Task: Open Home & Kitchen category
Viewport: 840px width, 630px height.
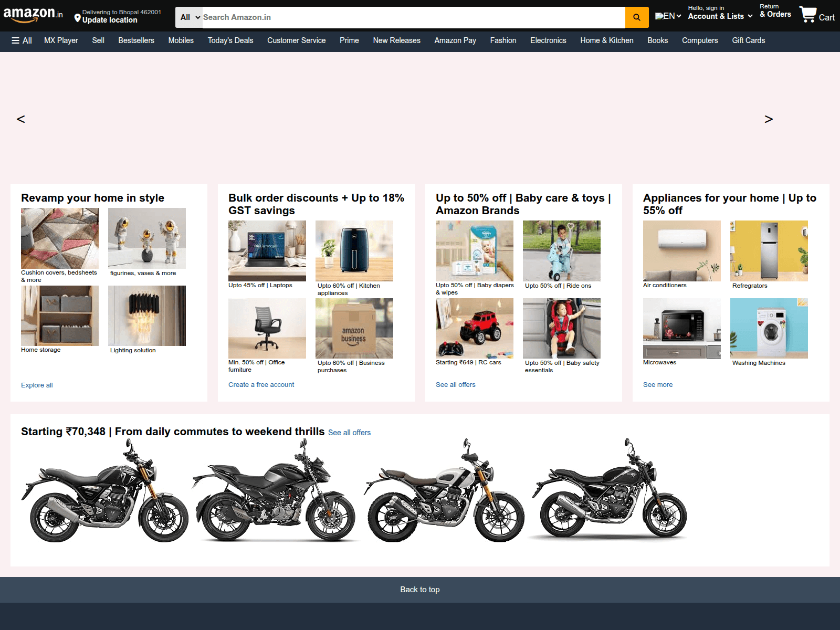Action: 607,40
